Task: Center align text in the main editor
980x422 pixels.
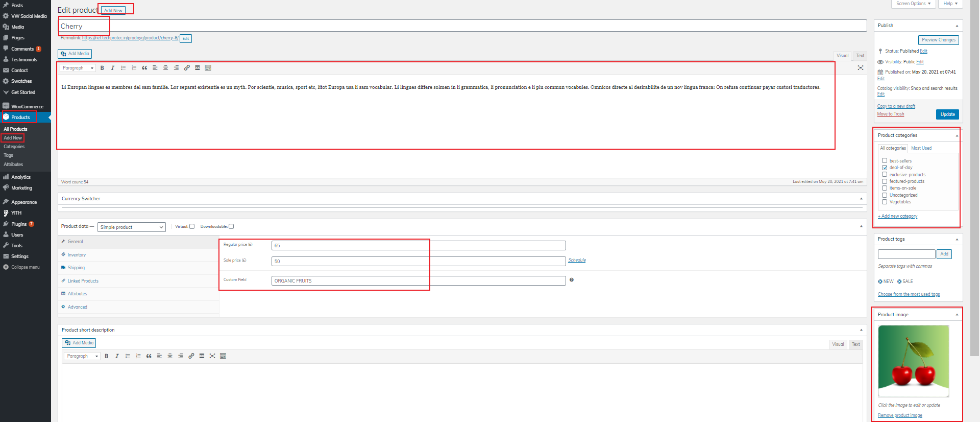Action: tap(165, 68)
